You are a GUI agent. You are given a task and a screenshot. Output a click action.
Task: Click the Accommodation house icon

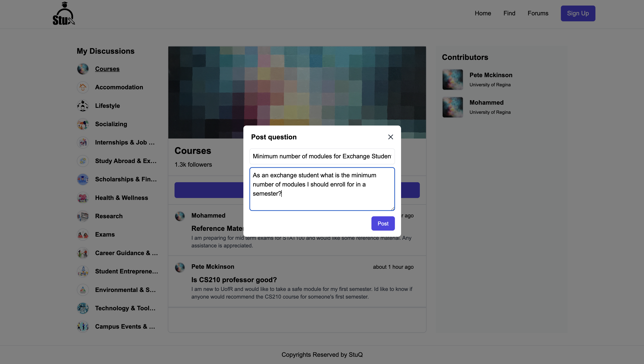pos(83,87)
